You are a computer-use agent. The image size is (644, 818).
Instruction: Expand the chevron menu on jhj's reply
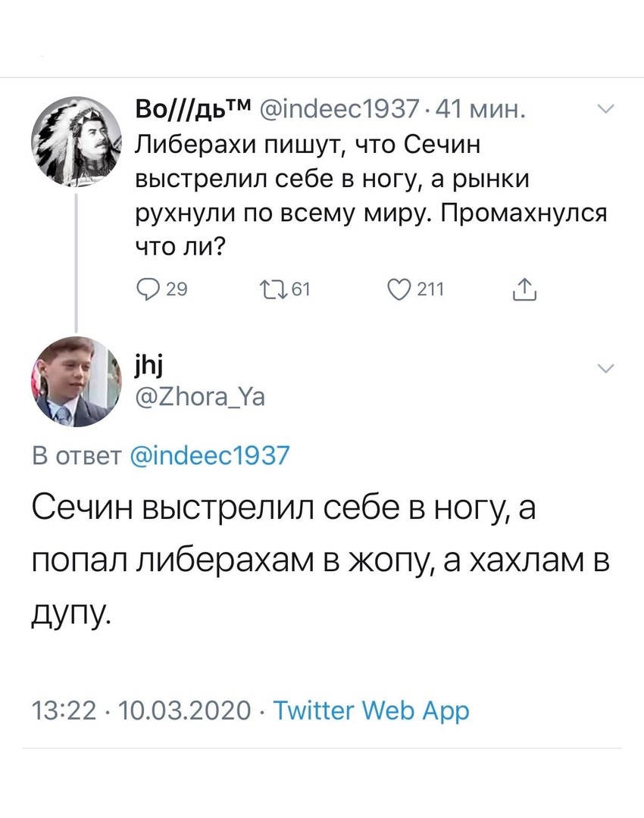pos(605,369)
